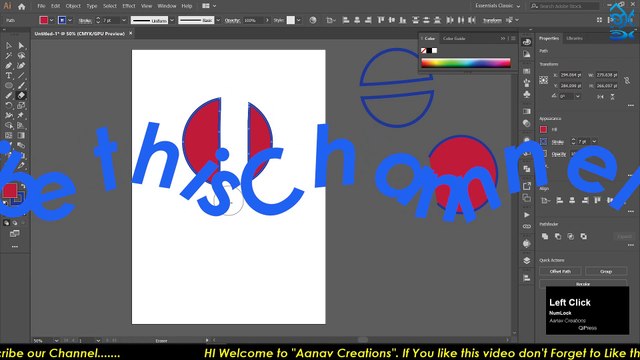Pick a color from the spectrum bar

tap(466, 63)
